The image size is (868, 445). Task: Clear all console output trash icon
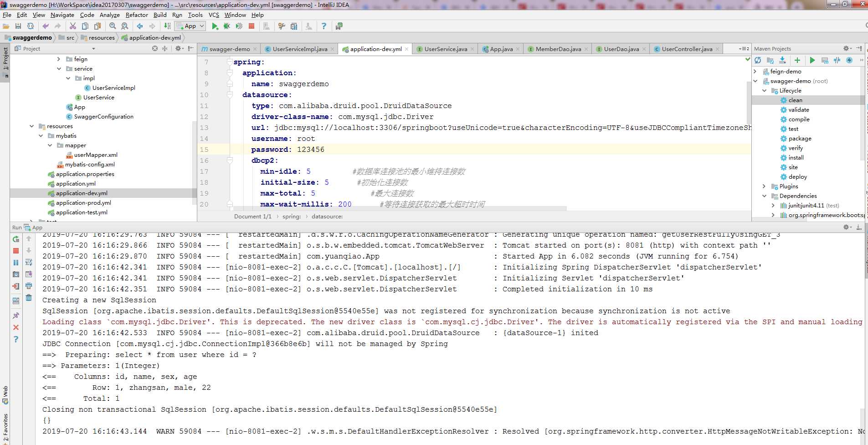[x=29, y=298]
